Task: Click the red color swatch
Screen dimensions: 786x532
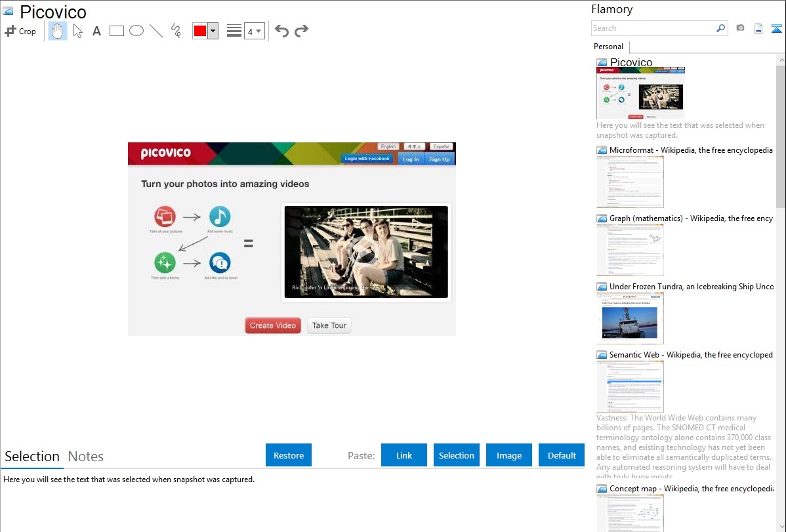Action: coord(200,31)
